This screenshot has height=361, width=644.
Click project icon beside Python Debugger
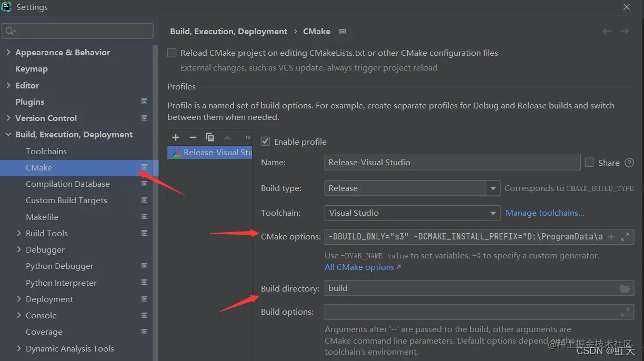pos(145,266)
